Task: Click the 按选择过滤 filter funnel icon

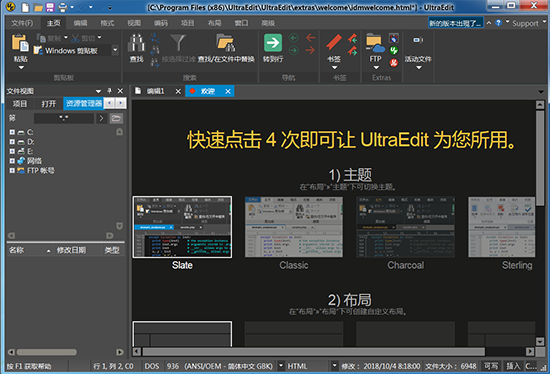Action: tap(178, 43)
